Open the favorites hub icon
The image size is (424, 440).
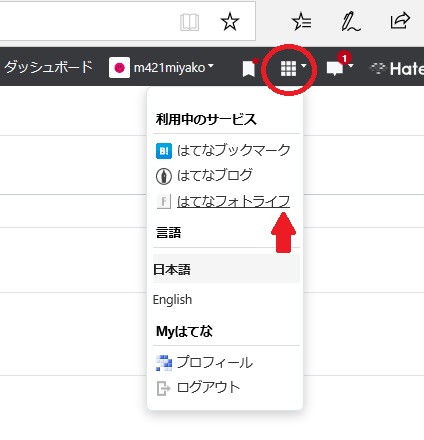pyautogui.click(x=302, y=22)
